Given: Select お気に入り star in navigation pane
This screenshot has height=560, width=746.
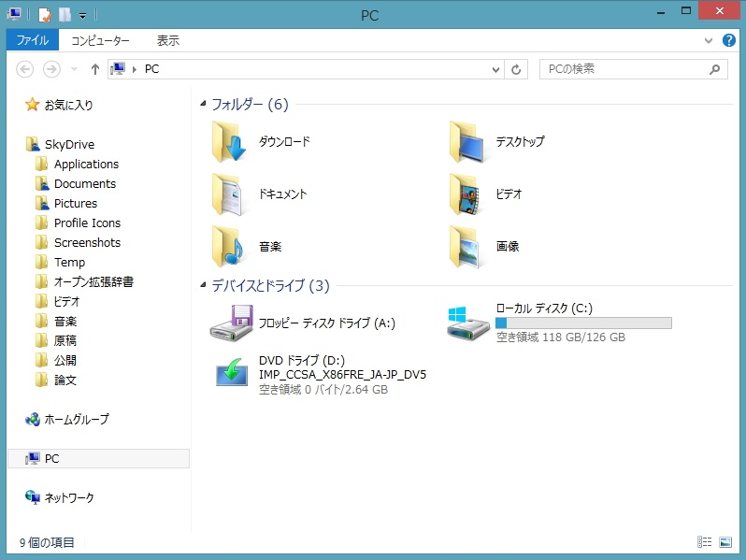Looking at the screenshot, I should coord(33,104).
